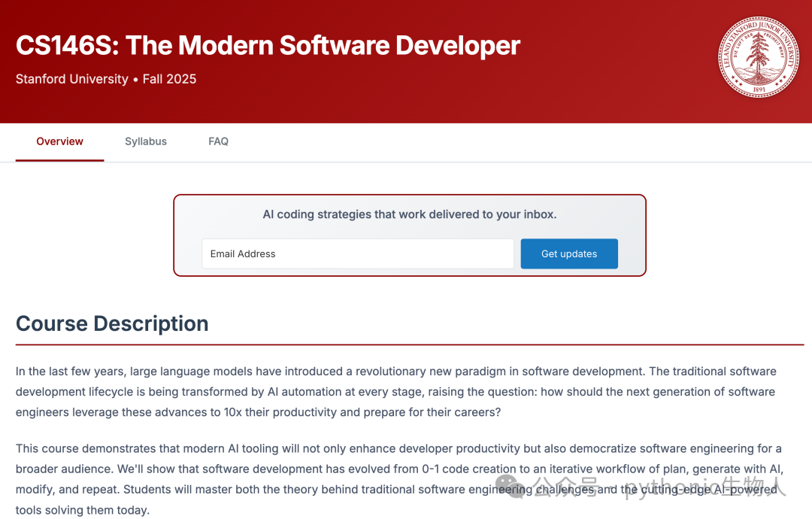
Task: Click the paragraph starting "In the last few years"
Action: 396,392
